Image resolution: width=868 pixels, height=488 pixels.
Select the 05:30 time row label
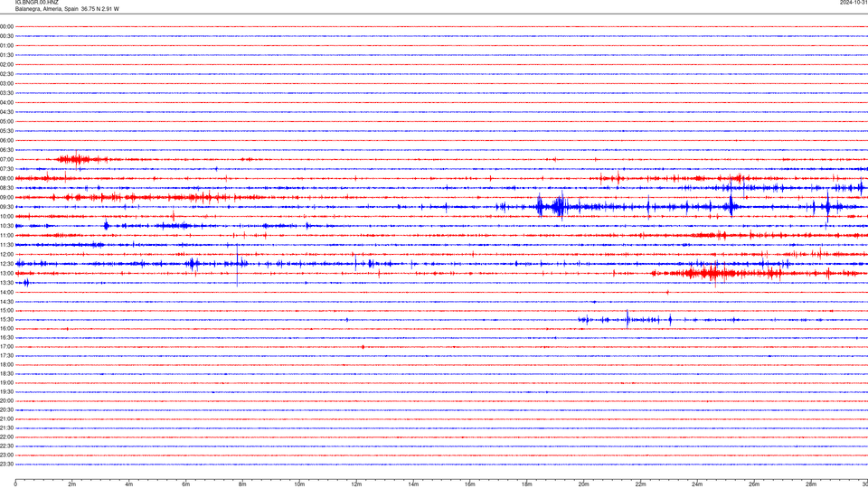click(6, 131)
